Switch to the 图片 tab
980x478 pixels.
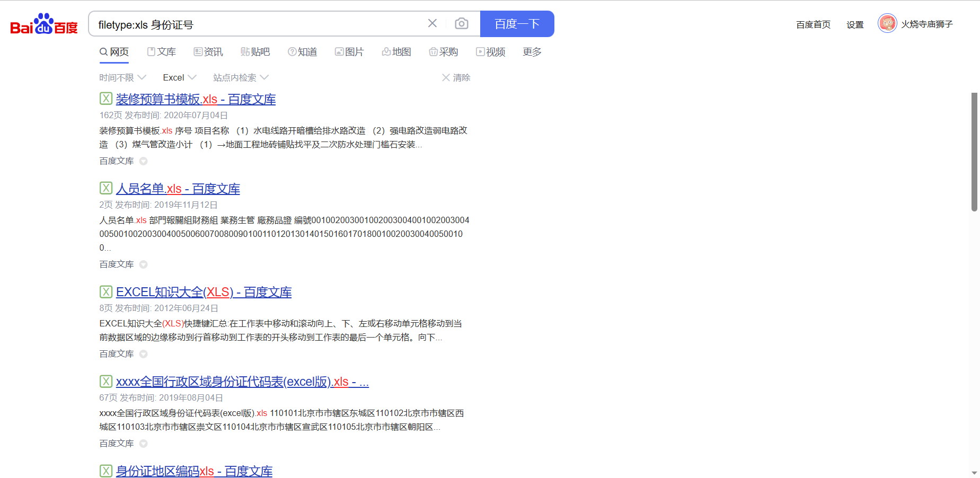point(349,52)
